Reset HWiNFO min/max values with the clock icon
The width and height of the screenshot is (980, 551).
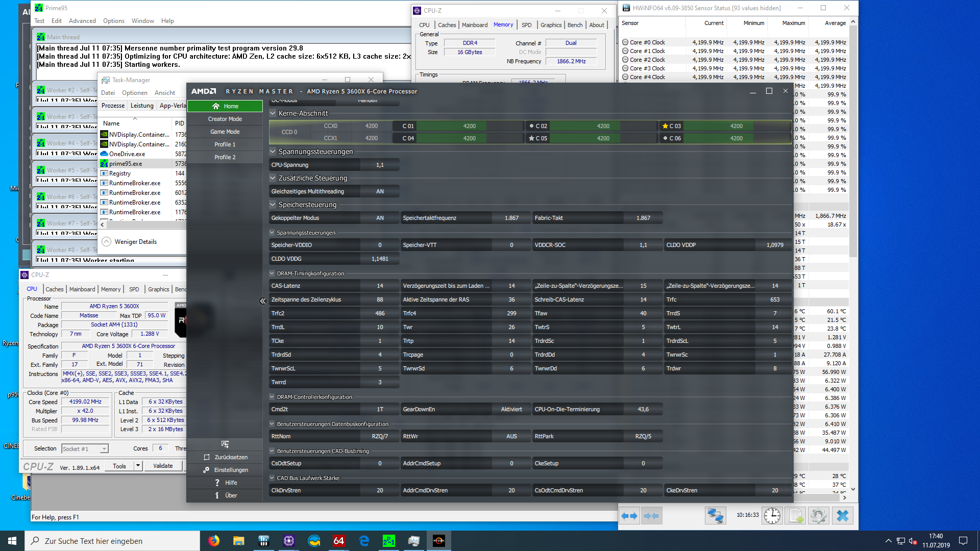[x=772, y=516]
